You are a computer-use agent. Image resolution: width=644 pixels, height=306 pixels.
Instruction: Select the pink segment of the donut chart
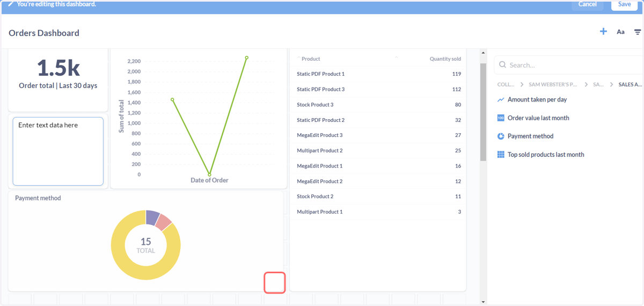(x=163, y=222)
